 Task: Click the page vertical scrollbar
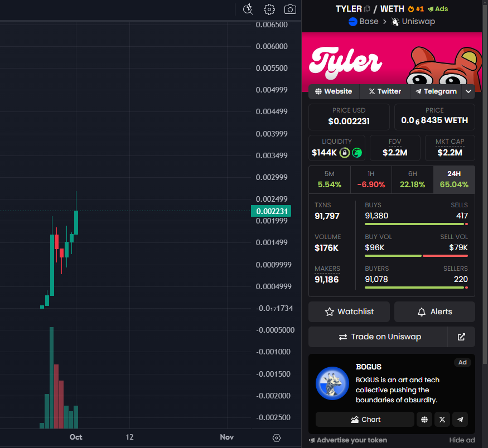(x=485, y=183)
